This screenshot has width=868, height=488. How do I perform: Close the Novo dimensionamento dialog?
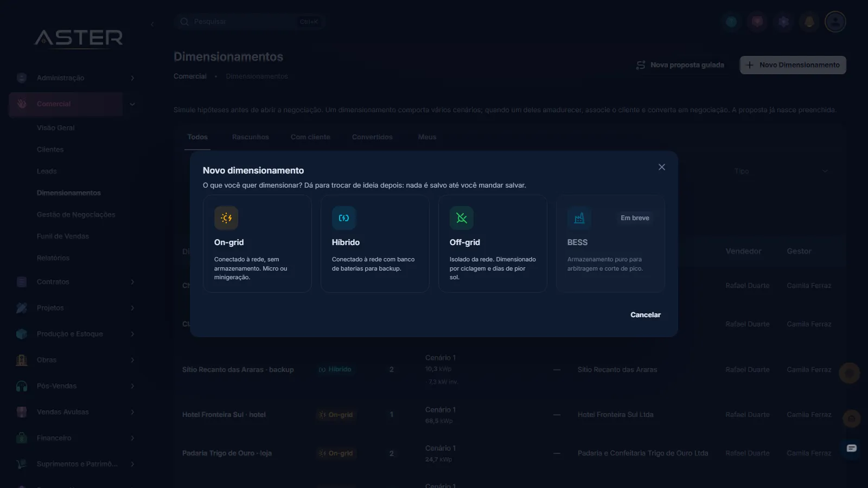662,167
